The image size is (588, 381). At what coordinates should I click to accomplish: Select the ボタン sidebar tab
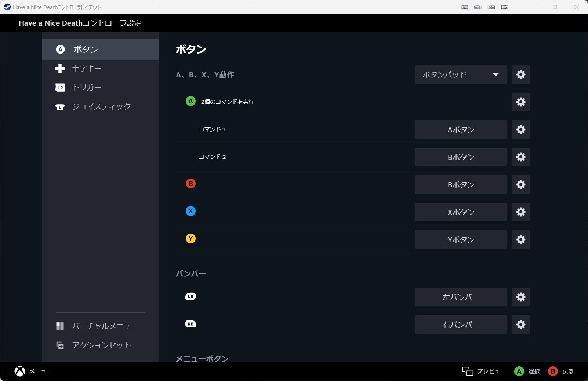coord(100,49)
